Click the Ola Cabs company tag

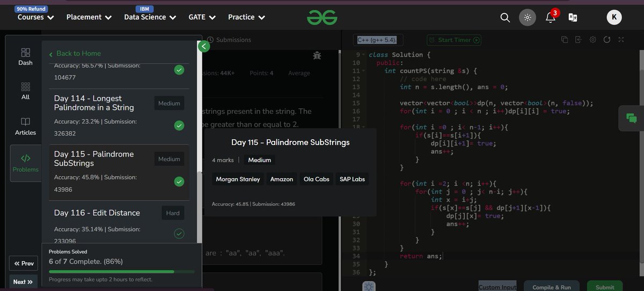pos(317,179)
